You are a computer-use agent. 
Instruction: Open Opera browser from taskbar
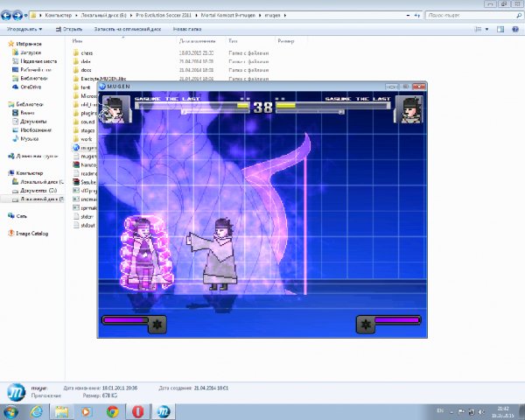tap(137, 411)
